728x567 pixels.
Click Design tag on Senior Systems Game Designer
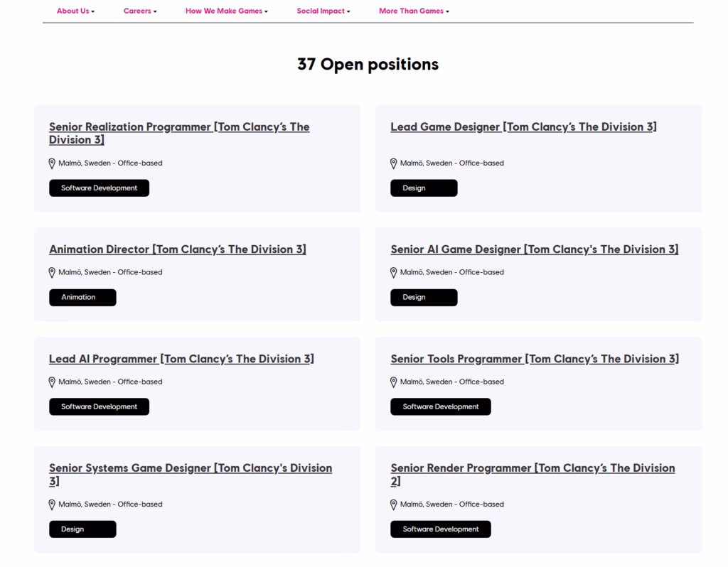click(x=82, y=529)
